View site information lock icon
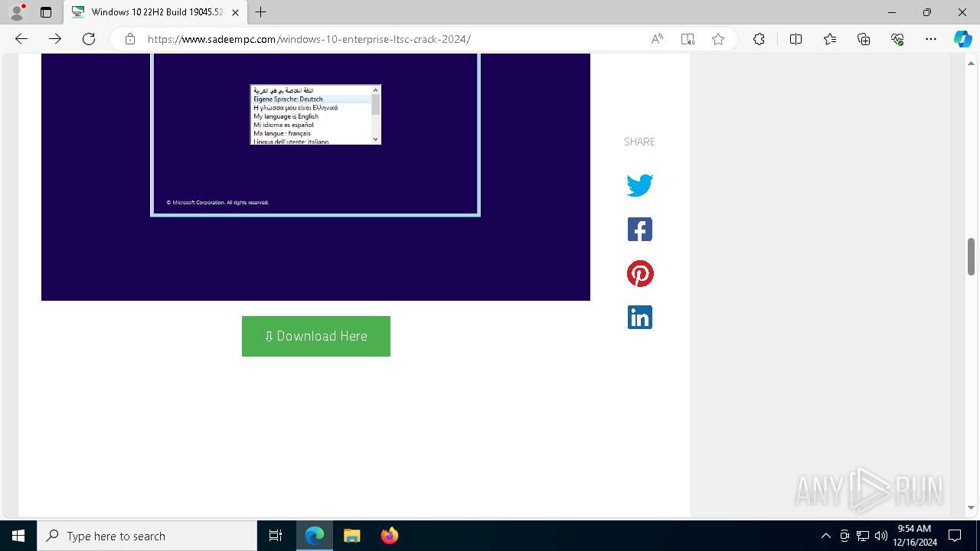 tap(130, 39)
